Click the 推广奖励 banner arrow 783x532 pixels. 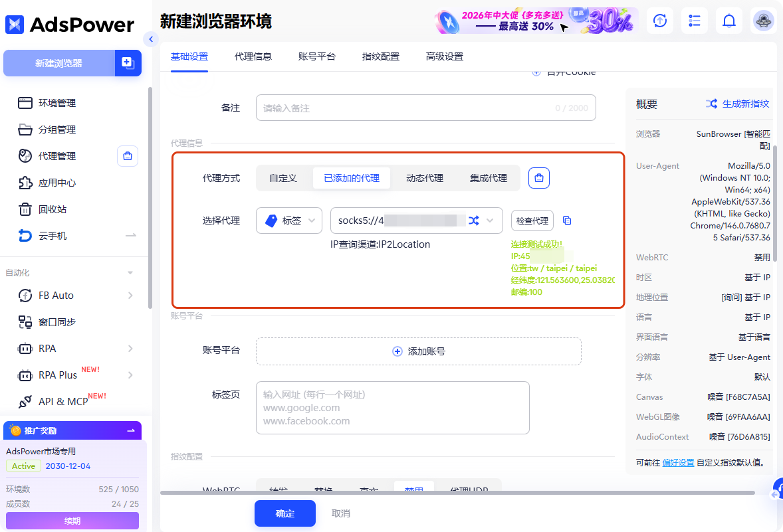coord(132,430)
